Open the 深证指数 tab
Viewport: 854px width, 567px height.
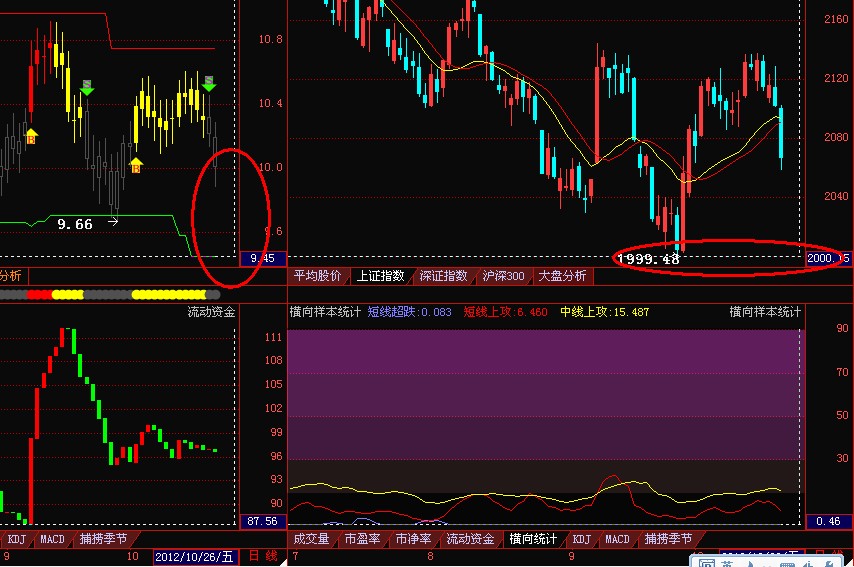click(x=443, y=276)
